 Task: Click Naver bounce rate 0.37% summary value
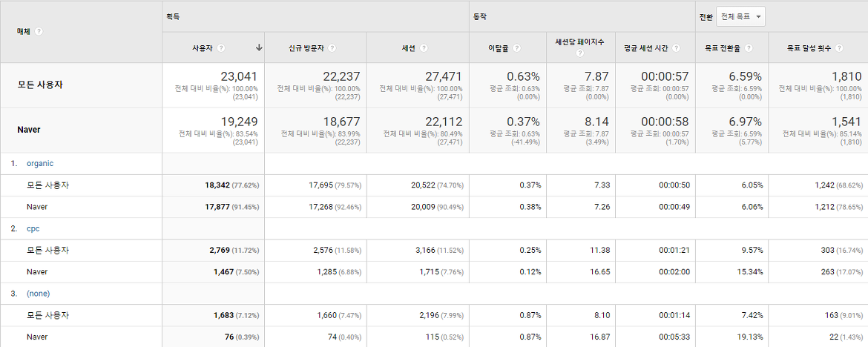[x=523, y=122]
